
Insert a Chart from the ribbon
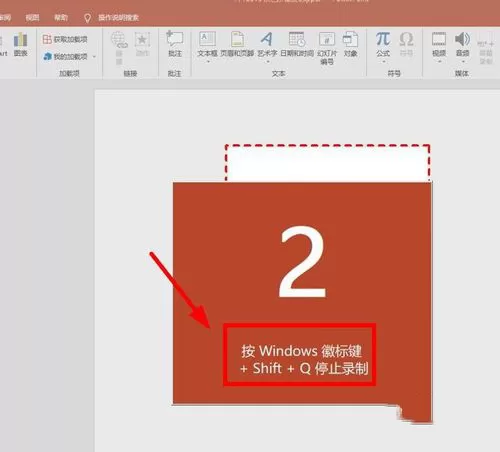[20, 44]
